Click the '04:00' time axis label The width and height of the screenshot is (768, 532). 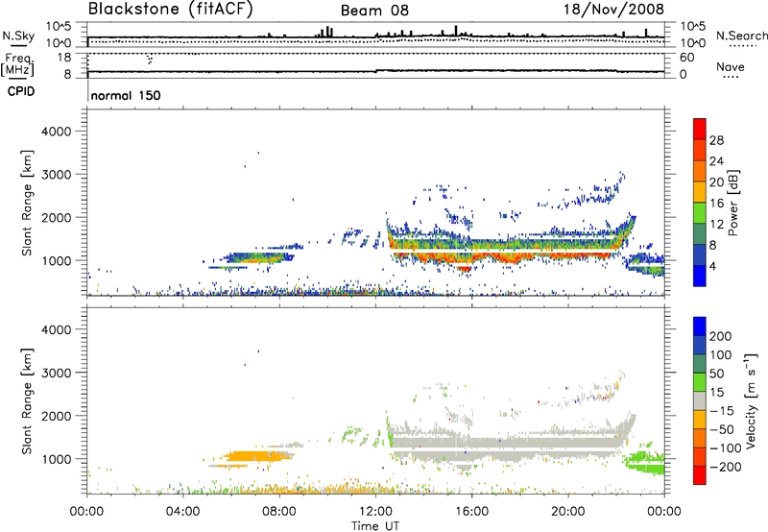tap(182, 512)
